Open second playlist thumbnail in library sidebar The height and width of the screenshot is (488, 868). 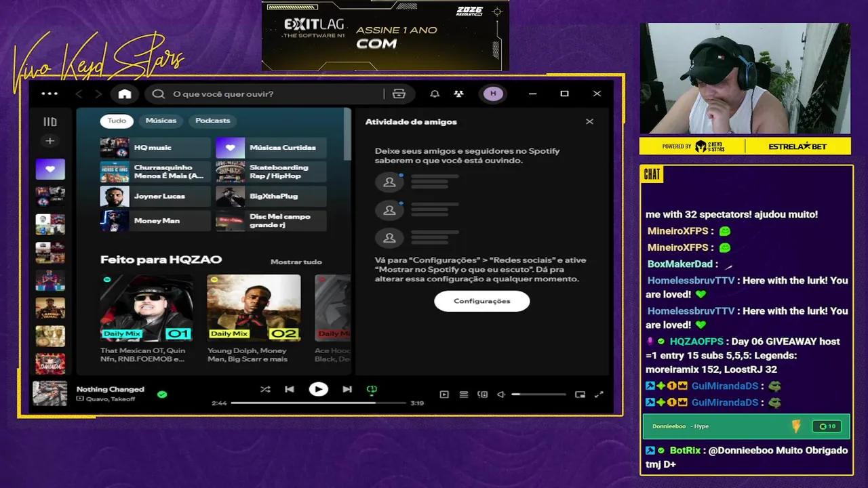(50, 197)
